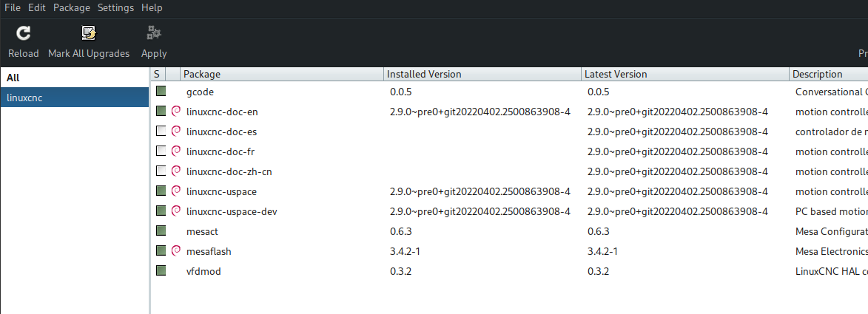
Task: Click vfdmod installed version 0.3.2
Action: point(401,271)
